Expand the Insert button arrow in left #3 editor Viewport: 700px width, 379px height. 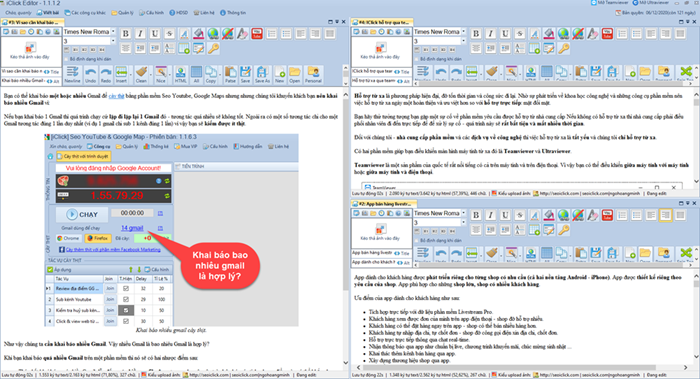[x=131, y=74]
